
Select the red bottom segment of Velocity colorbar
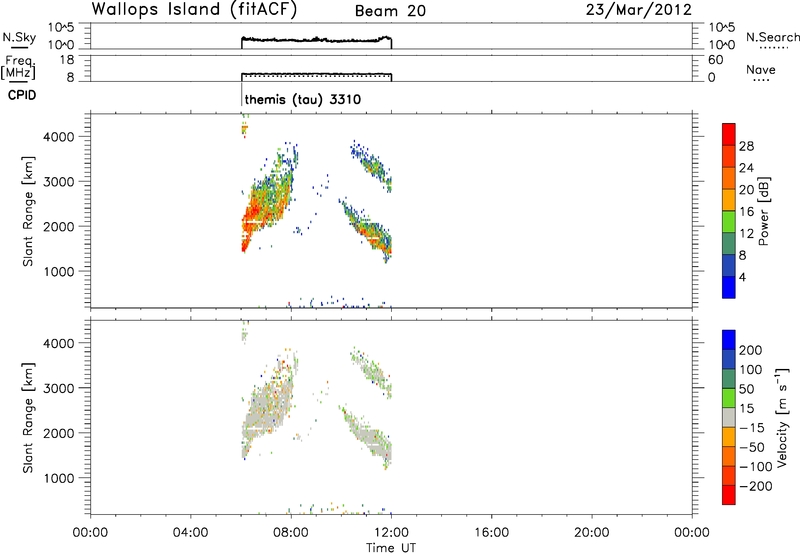pyautogui.click(x=729, y=495)
